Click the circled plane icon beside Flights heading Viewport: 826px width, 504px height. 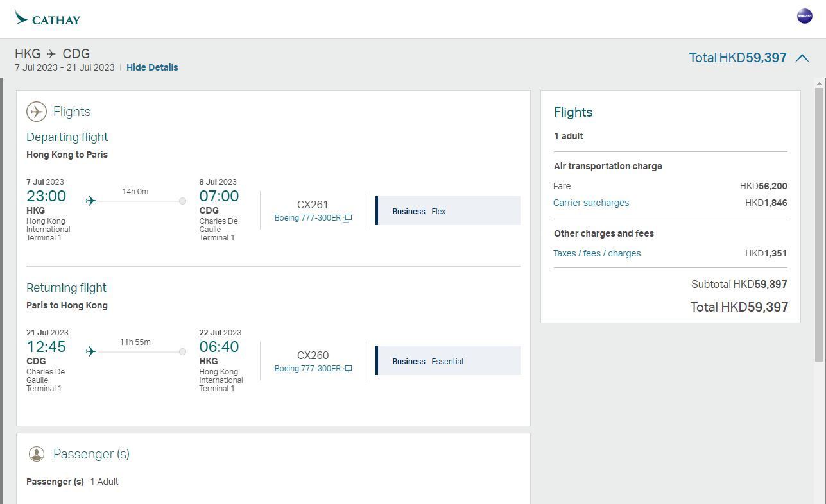[37, 111]
